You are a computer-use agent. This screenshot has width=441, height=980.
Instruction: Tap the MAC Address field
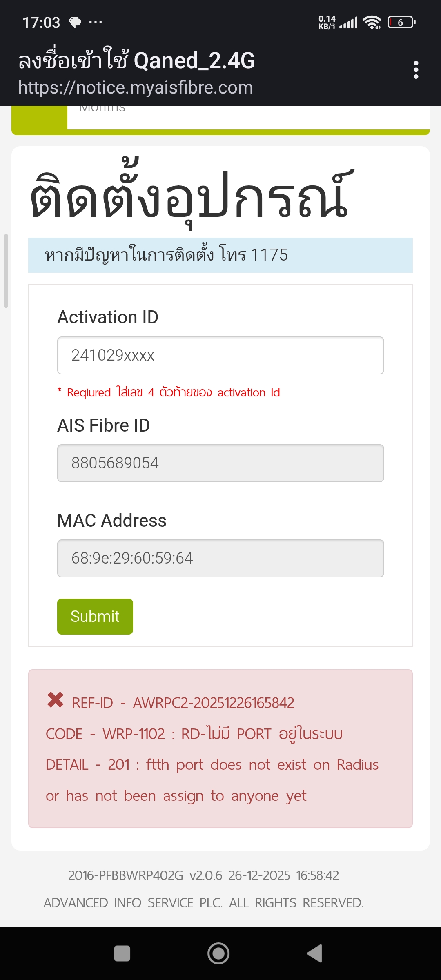click(x=220, y=558)
